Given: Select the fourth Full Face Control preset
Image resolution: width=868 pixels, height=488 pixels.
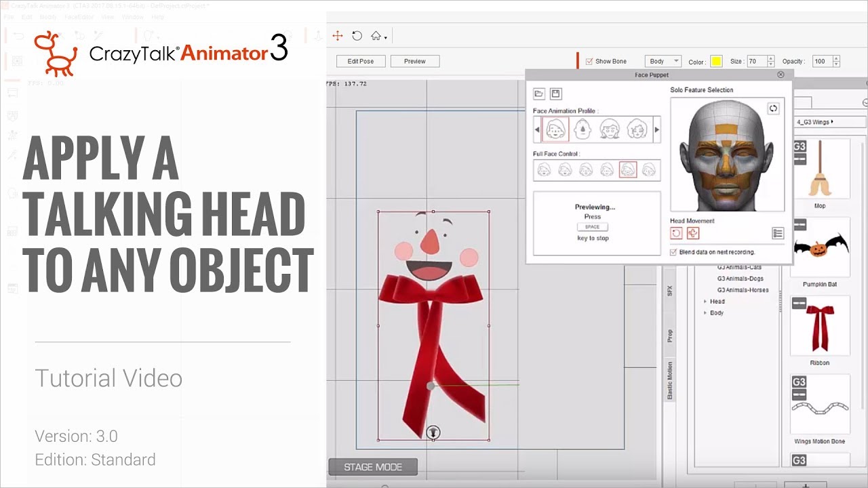Looking at the screenshot, I should pyautogui.click(x=607, y=170).
